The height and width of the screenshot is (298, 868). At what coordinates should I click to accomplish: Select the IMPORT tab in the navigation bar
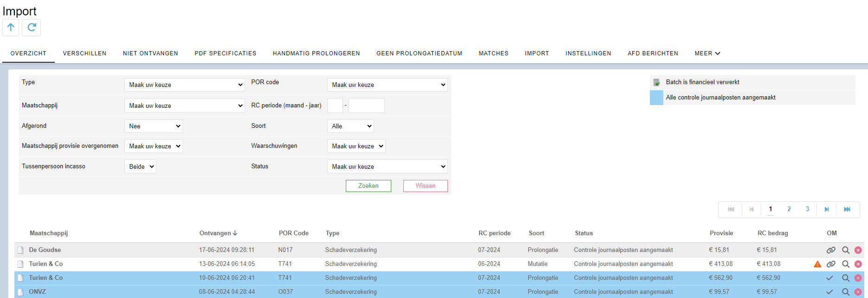pyautogui.click(x=537, y=53)
